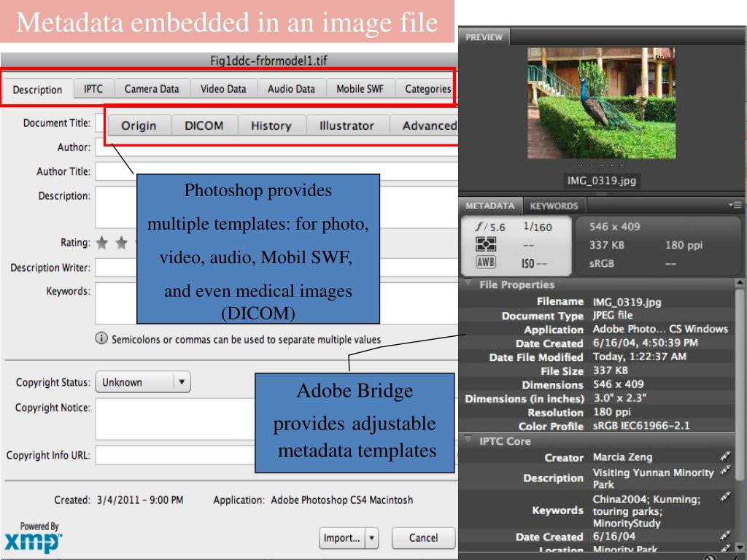Select the Advanced tab
The height and width of the screenshot is (560, 747).
click(425, 125)
